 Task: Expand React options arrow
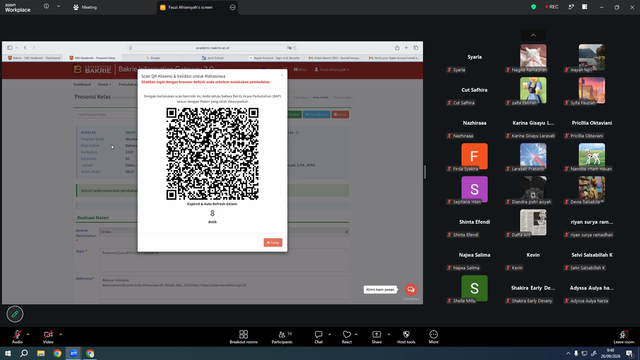coord(356,334)
